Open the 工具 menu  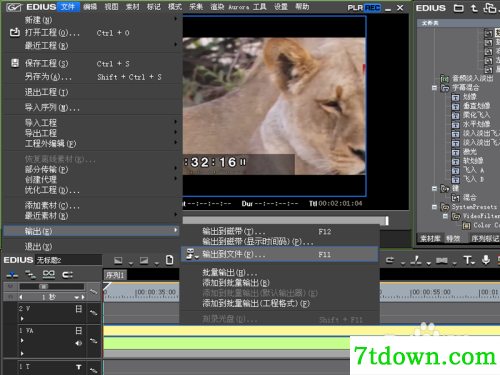point(260,7)
